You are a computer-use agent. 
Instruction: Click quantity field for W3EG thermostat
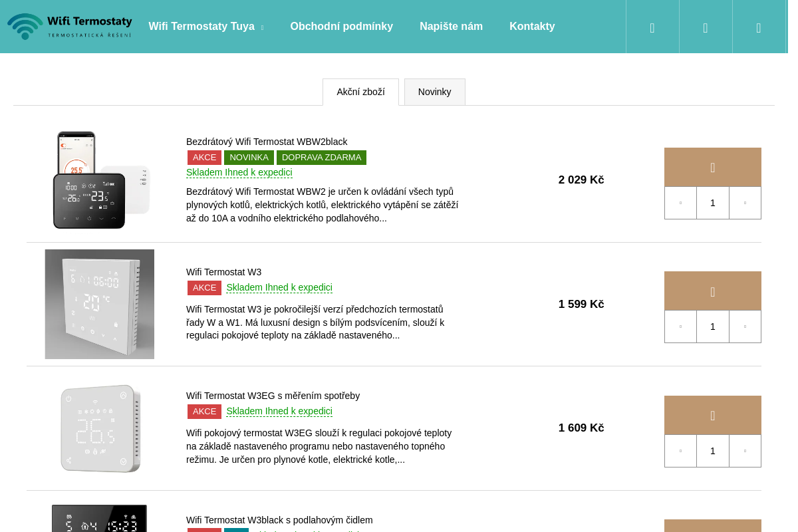click(x=713, y=451)
